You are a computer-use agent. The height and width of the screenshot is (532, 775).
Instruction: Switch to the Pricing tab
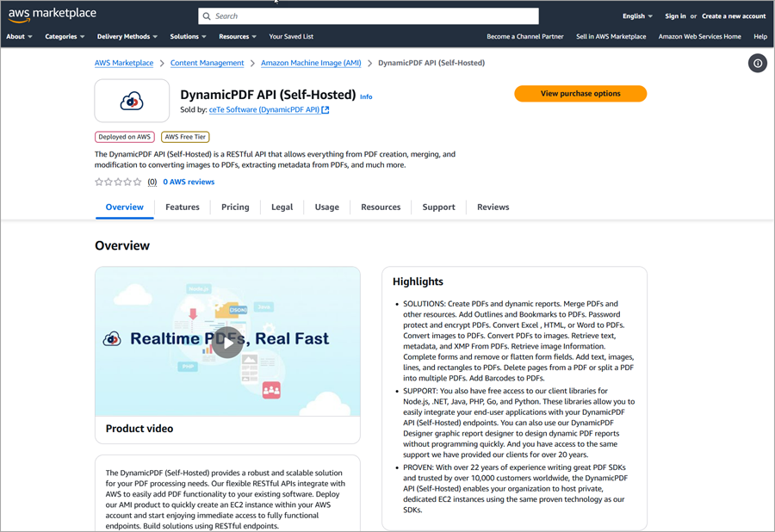235,207
